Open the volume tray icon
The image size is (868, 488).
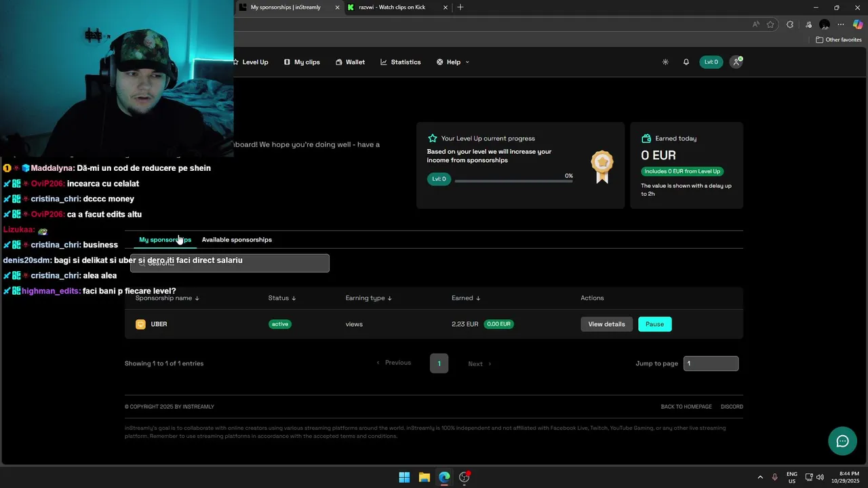tap(820, 477)
